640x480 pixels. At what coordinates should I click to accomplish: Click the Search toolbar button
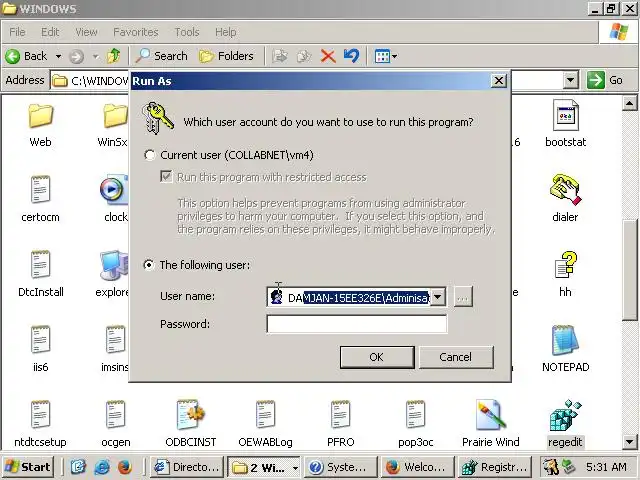pos(162,56)
